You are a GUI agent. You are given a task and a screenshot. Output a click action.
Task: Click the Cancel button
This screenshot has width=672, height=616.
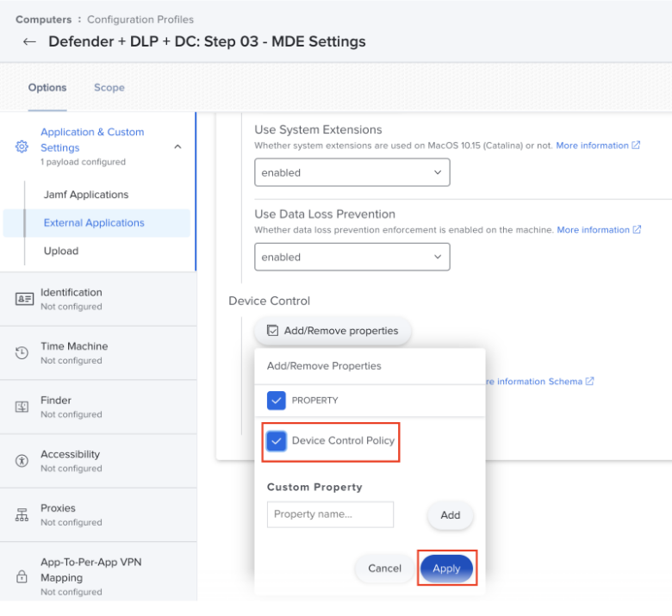[384, 569]
